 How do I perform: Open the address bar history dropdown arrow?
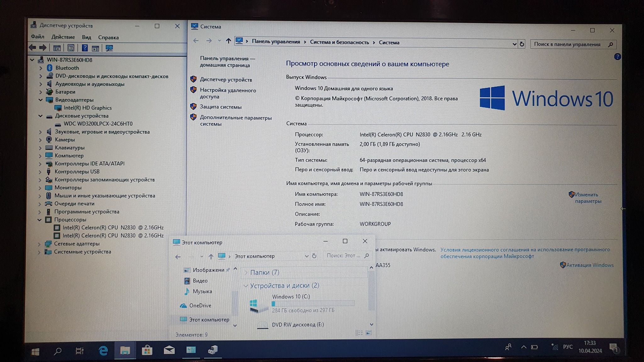click(514, 44)
